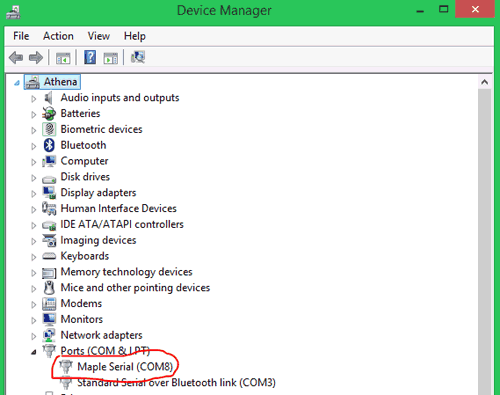This screenshot has height=395, width=500.
Task: Select IDE ATA/ATAPI controllers label
Action: pos(122,224)
